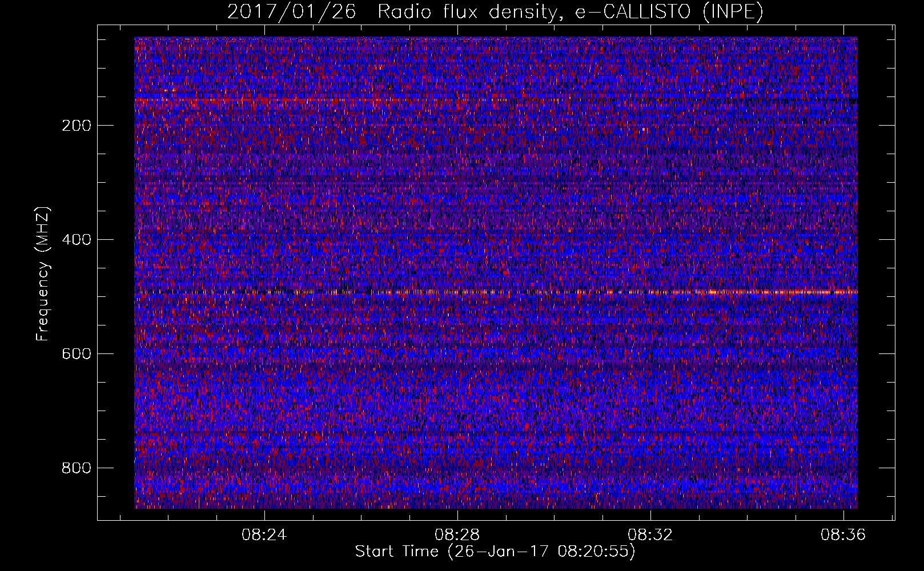Click the 08:28 time tick label
This screenshot has height=571, width=924.
pyautogui.click(x=457, y=535)
